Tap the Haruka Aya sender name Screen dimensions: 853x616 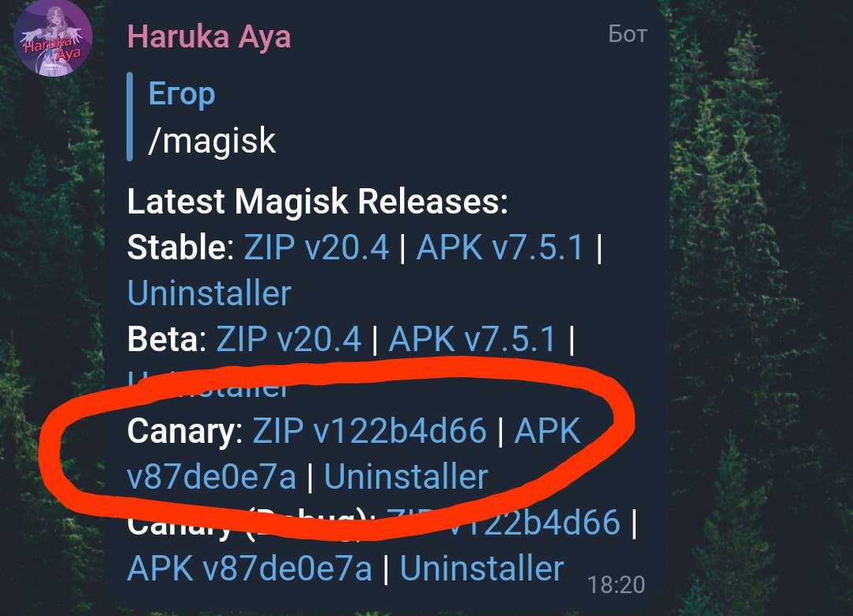coord(209,37)
